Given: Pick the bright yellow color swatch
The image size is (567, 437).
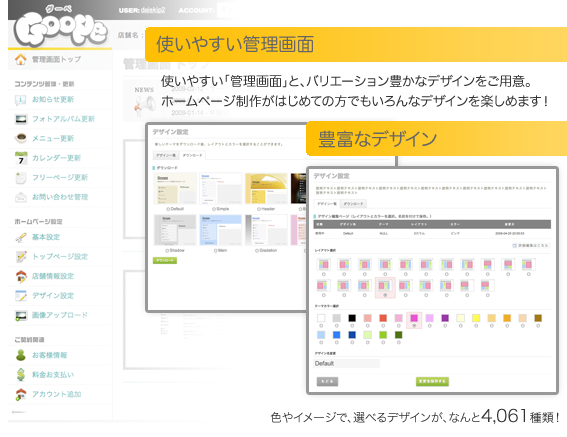Looking at the screenshot, I should 476,318.
